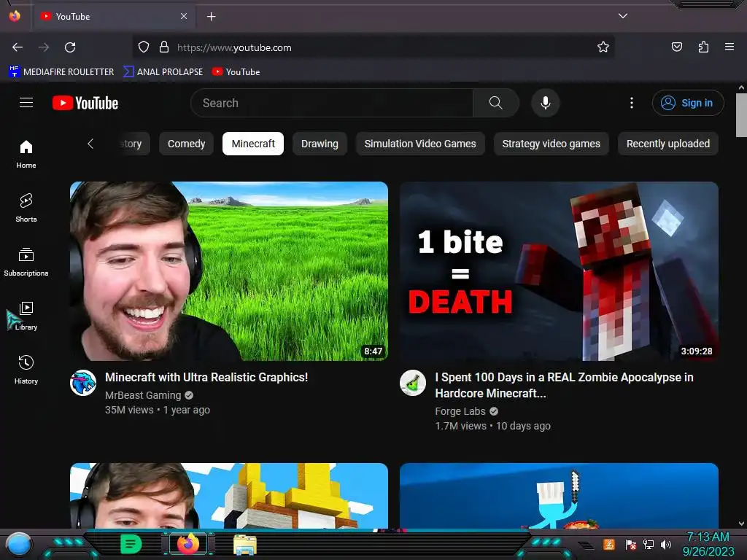Open the green chat app on taskbar
This screenshot has height=560, width=747.
pos(131,544)
